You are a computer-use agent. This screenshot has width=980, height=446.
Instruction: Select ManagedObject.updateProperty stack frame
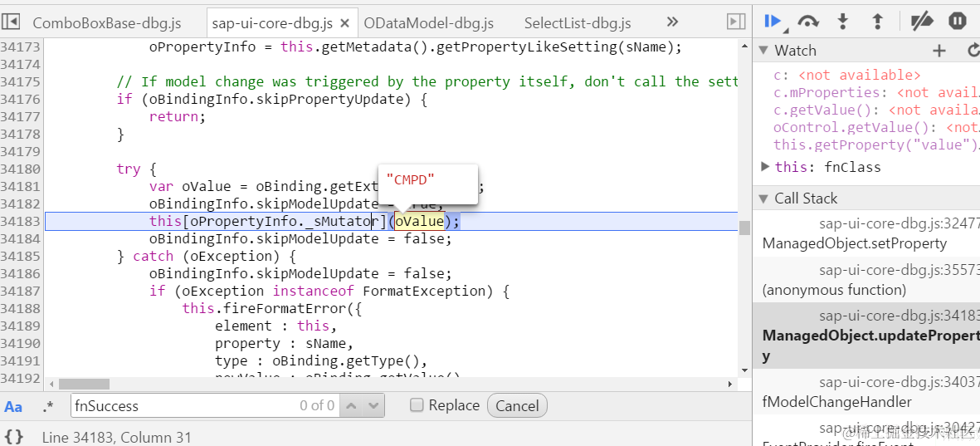(866, 336)
